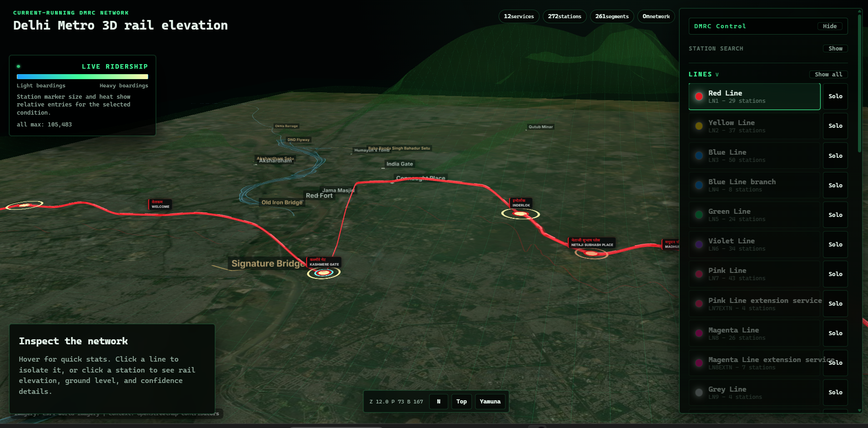
Task: Jump to the Yamuna view
Action: point(490,402)
